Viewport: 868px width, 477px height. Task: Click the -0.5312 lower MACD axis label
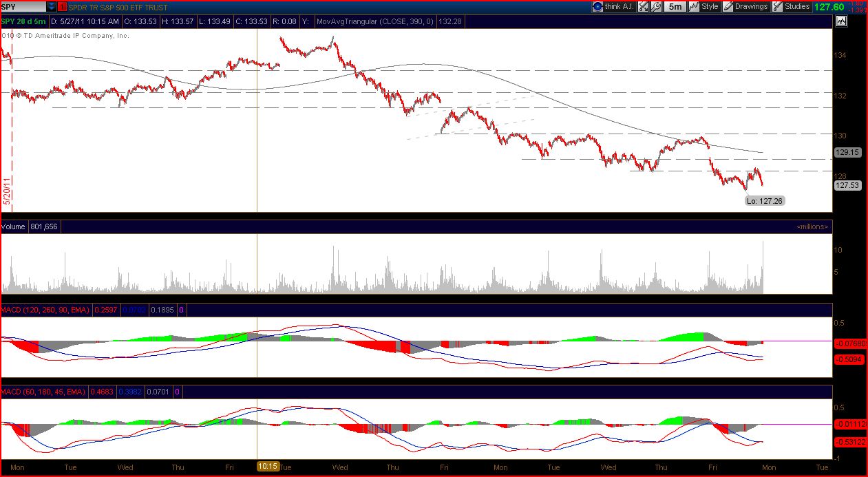coord(849,441)
